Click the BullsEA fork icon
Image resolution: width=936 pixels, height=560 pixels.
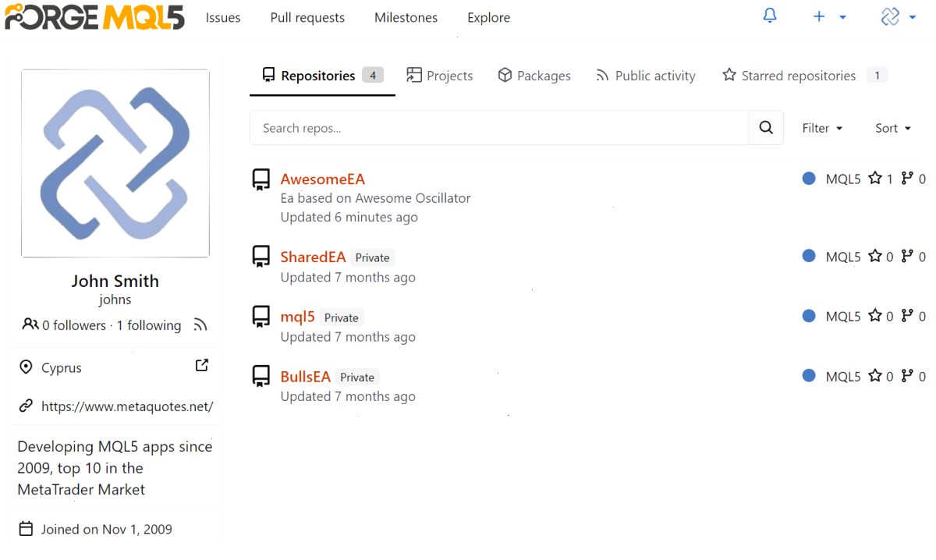(907, 376)
